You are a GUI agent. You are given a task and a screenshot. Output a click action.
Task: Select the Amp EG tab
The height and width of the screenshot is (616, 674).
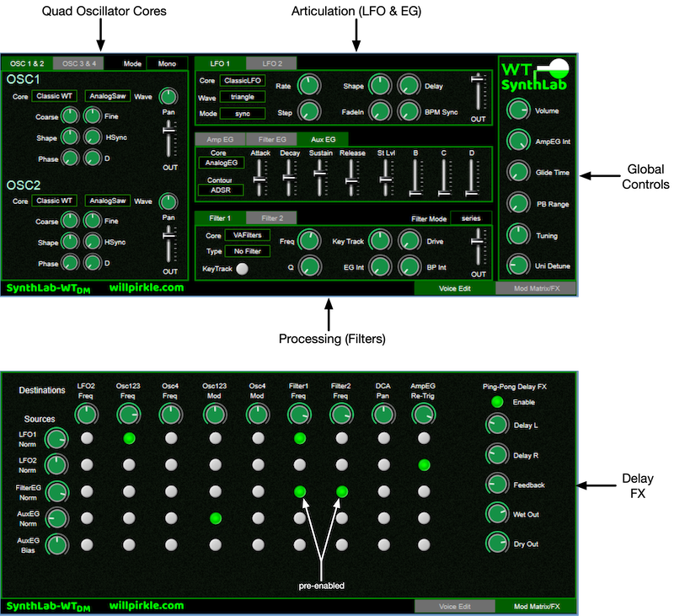click(220, 139)
